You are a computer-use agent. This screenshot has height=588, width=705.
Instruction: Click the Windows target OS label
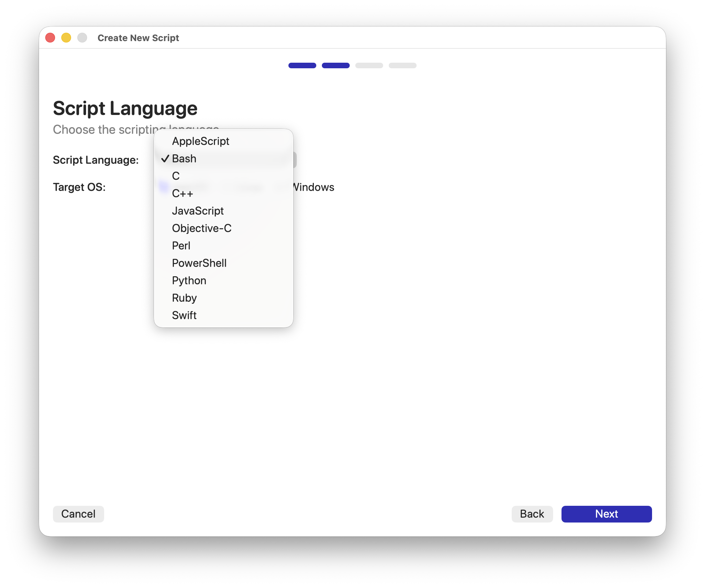[315, 187]
